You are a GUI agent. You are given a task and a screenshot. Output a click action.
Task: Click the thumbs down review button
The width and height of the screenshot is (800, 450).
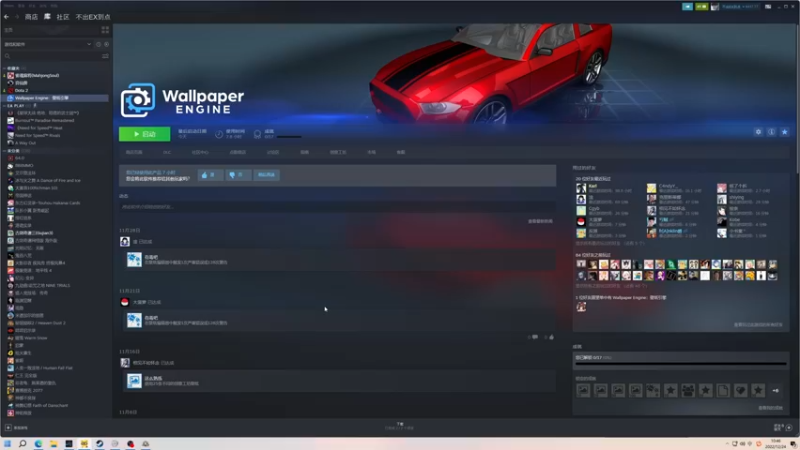coord(238,175)
